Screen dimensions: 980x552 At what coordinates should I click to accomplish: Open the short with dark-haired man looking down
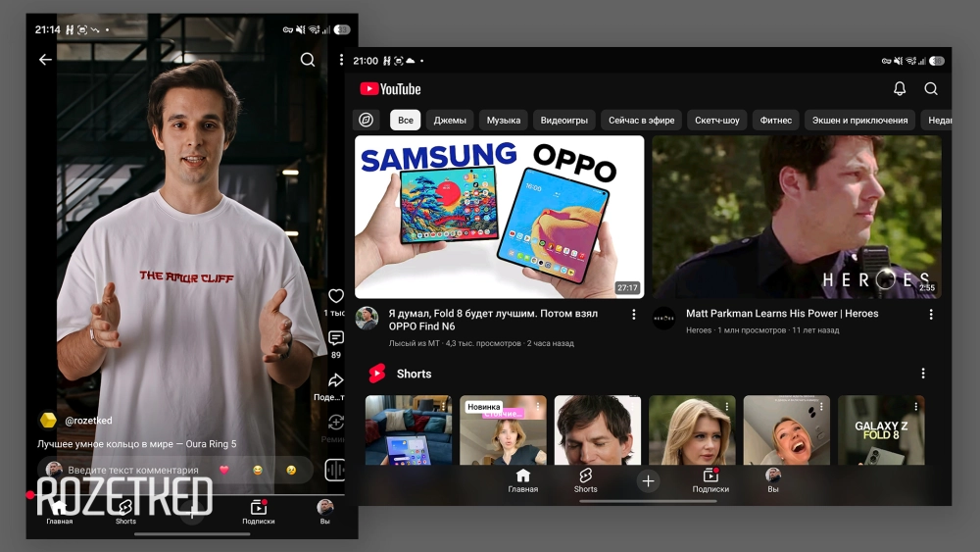pos(598,430)
